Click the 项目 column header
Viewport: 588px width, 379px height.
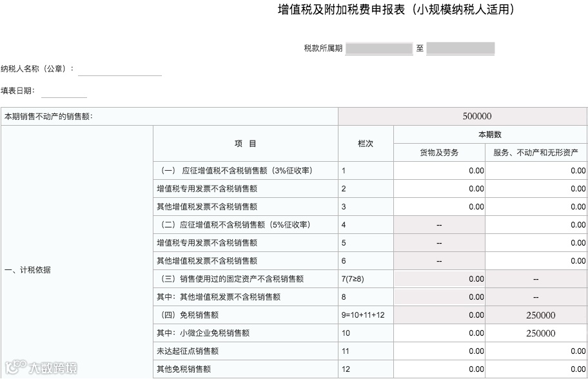pyautogui.click(x=246, y=144)
